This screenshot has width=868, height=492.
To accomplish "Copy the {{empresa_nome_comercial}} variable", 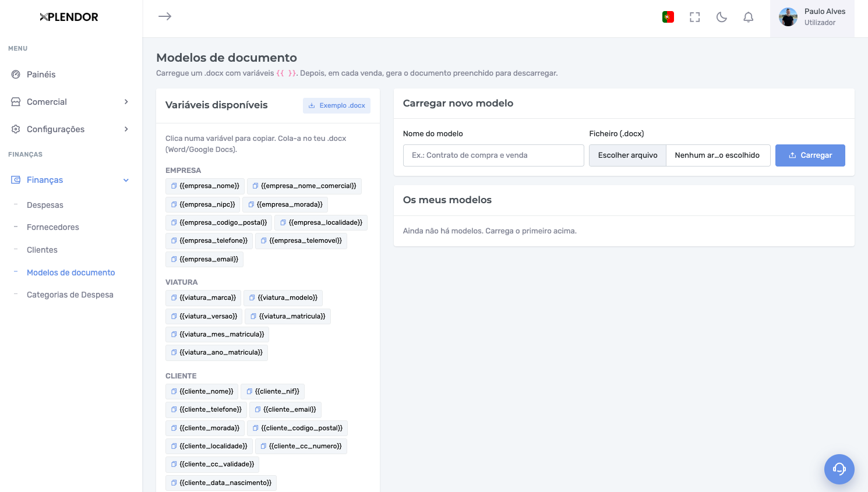I will (304, 186).
